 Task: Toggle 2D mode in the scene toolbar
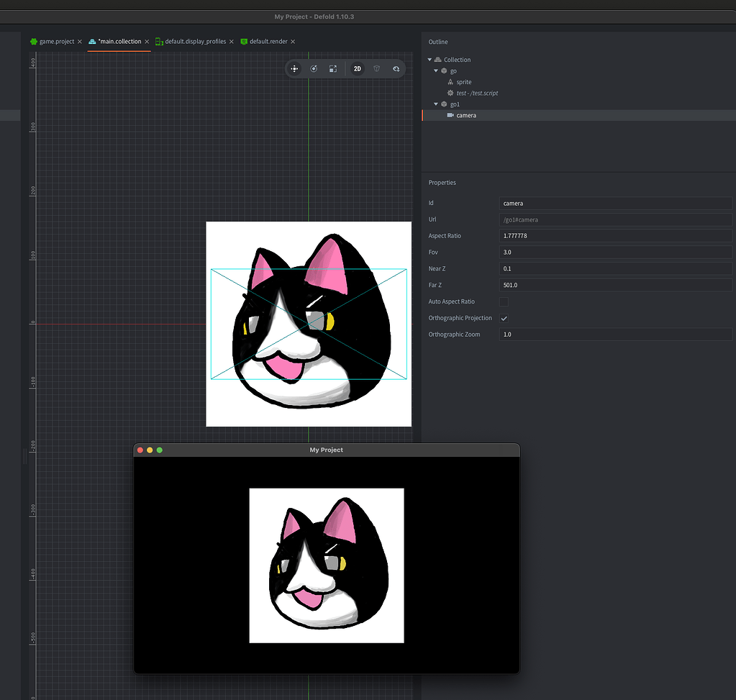[x=358, y=68]
